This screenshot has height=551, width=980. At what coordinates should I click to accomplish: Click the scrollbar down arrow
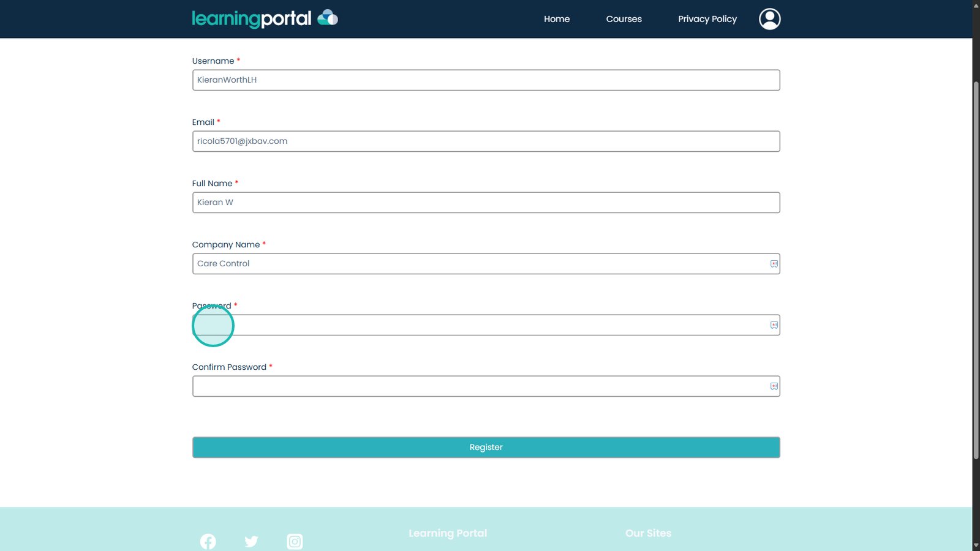(x=976, y=545)
